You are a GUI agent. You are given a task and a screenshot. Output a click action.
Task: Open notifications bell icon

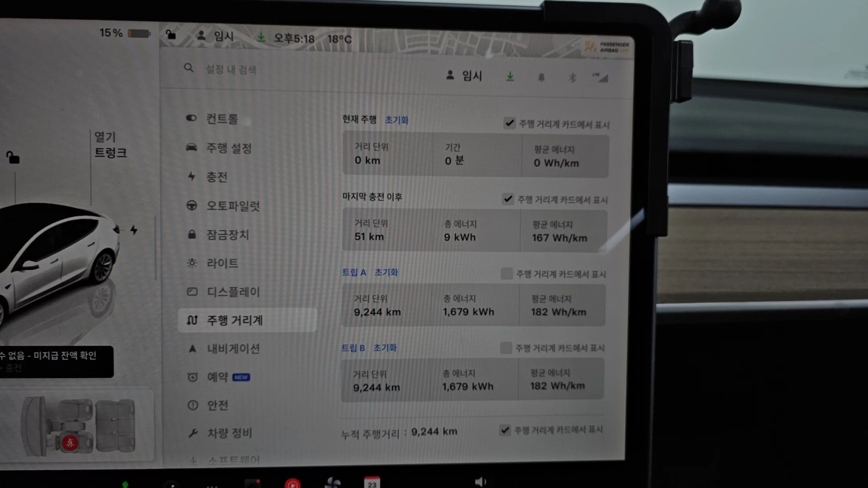541,77
